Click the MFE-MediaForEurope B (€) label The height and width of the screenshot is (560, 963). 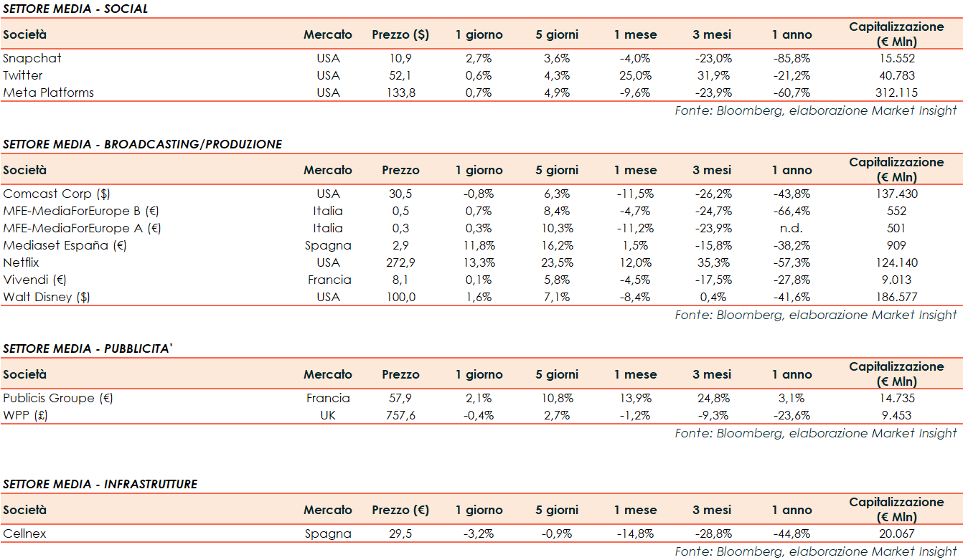[83, 211]
